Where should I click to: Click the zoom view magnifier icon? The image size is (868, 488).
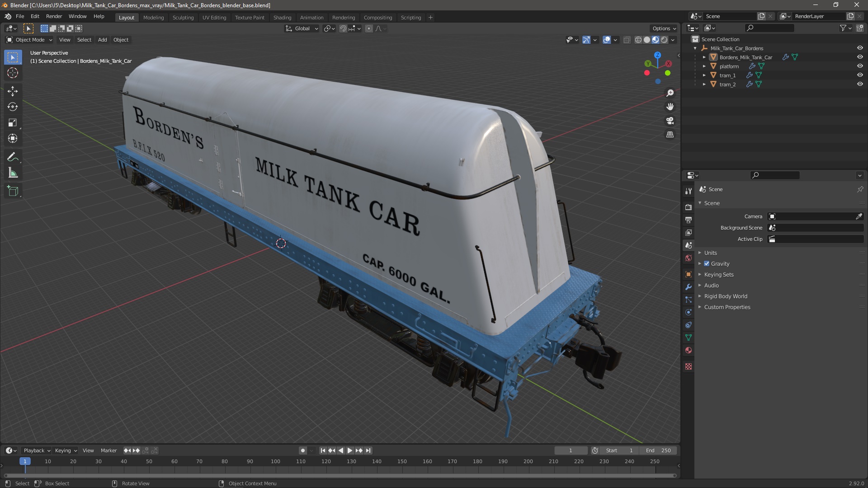click(x=670, y=93)
